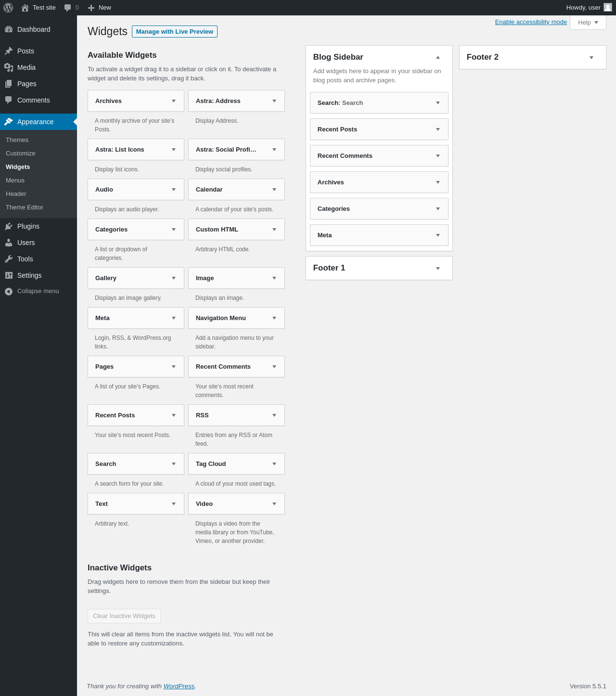Click the Comments speech bubble sidebar icon
Image resolution: width=616 pixels, height=696 pixels.
coord(9,100)
